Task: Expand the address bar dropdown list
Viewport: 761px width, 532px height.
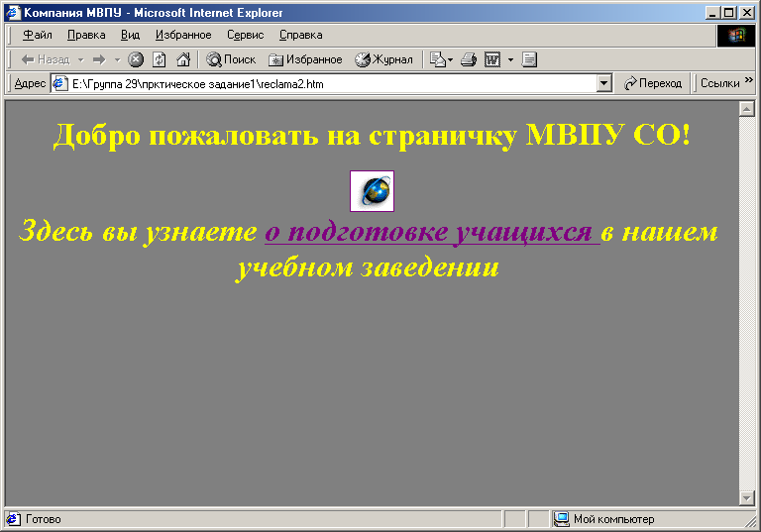Action: (x=603, y=84)
